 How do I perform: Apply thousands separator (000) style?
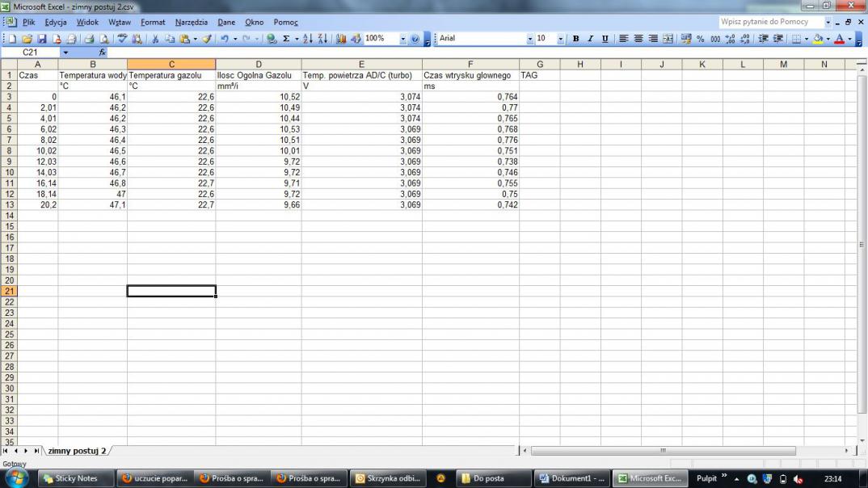pos(716,39)
